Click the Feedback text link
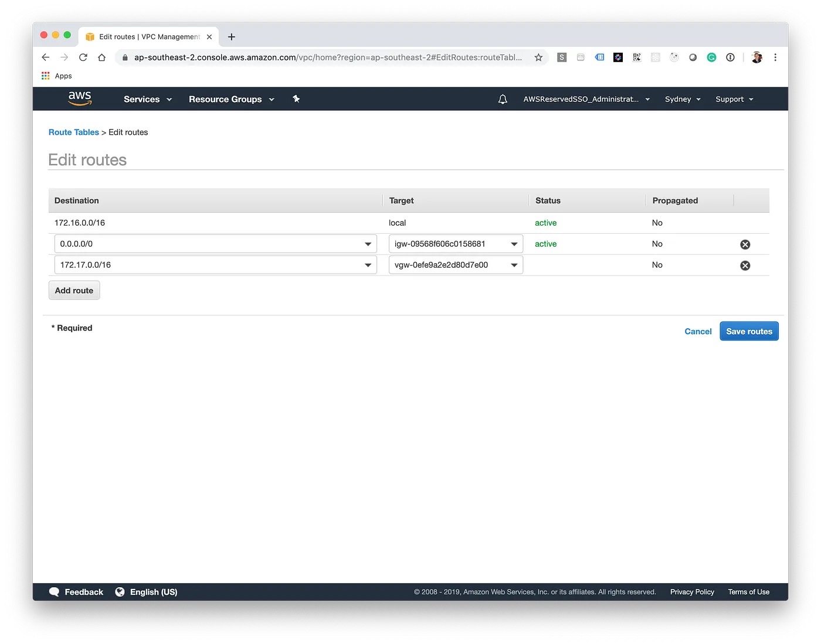Image resolution: width=821 pixels, height=644 pixels. coord(84,592)
